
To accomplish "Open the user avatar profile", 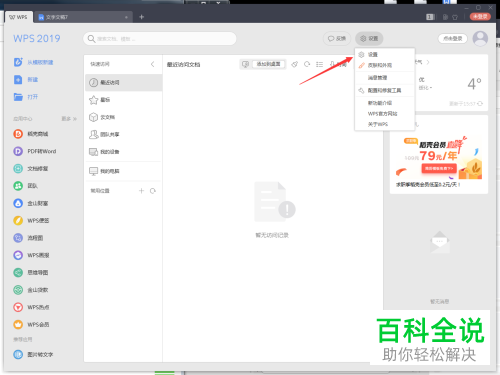I will point(480,39).
